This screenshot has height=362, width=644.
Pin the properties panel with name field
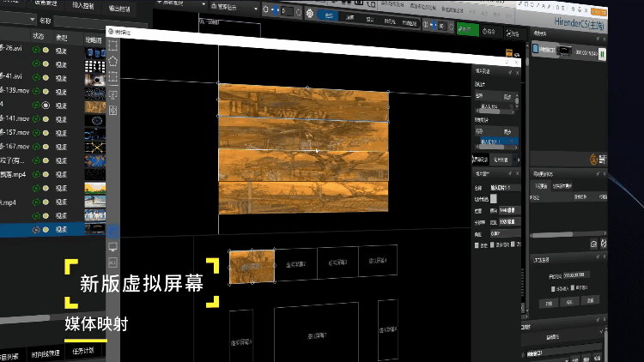[510, 173]
